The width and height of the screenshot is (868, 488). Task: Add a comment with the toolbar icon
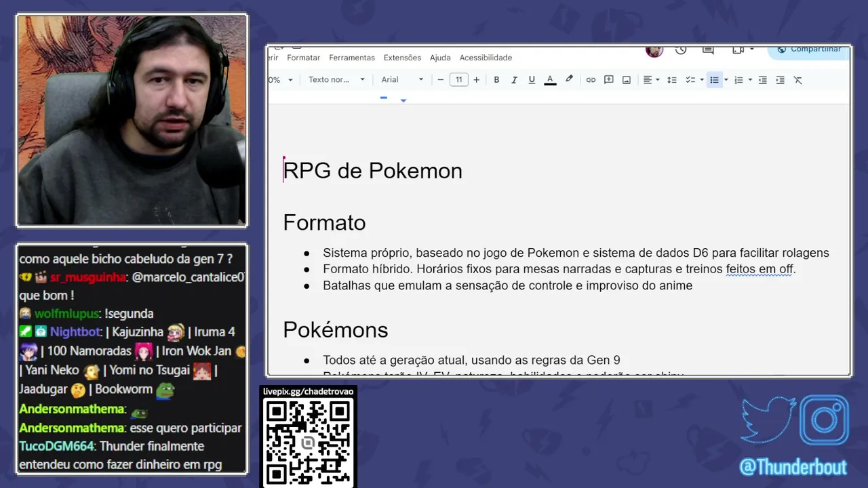tap(609, 80)
